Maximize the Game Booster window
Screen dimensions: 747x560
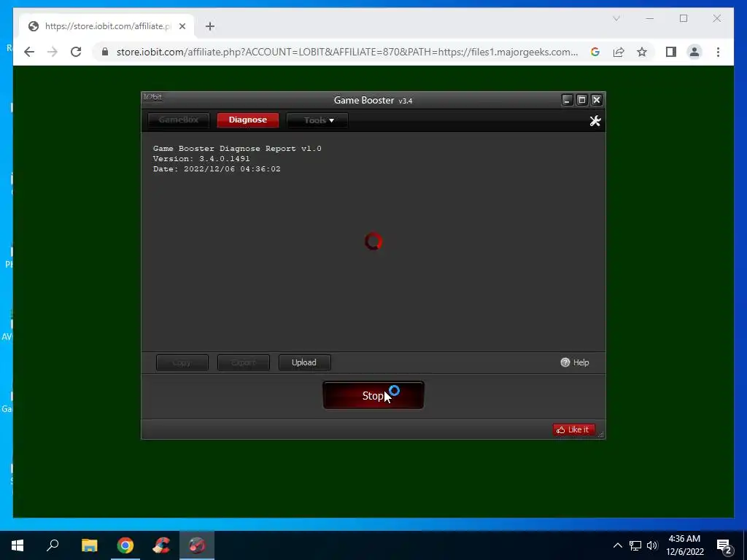[581, 100]
